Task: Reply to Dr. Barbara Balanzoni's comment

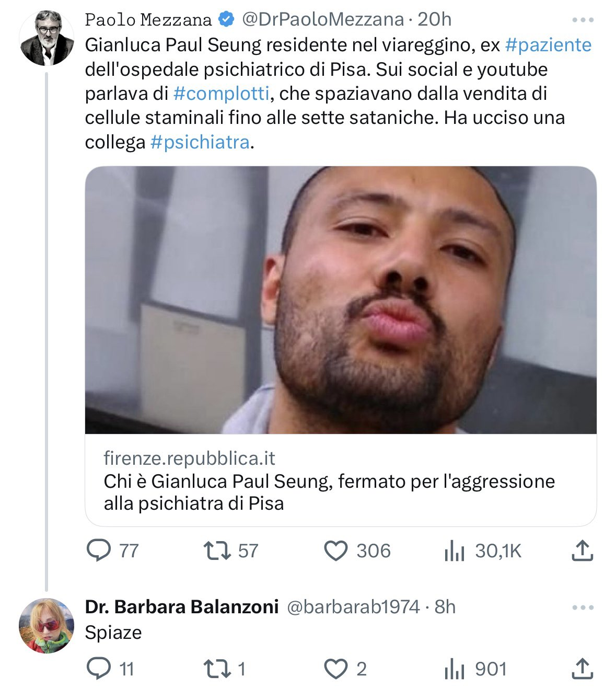Action: (98, 669)
